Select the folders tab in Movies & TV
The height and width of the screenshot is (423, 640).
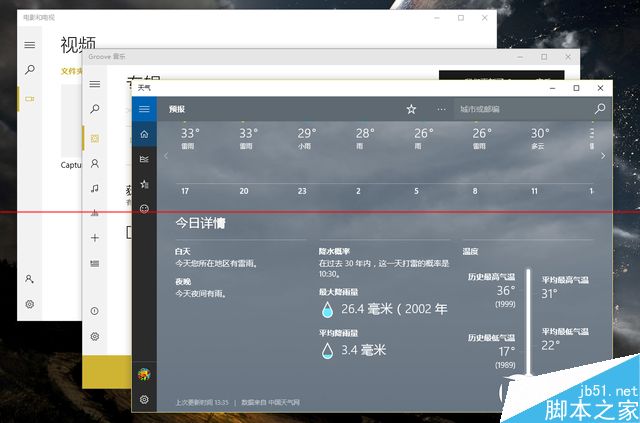pyautogui.click(x=71, y=71)
